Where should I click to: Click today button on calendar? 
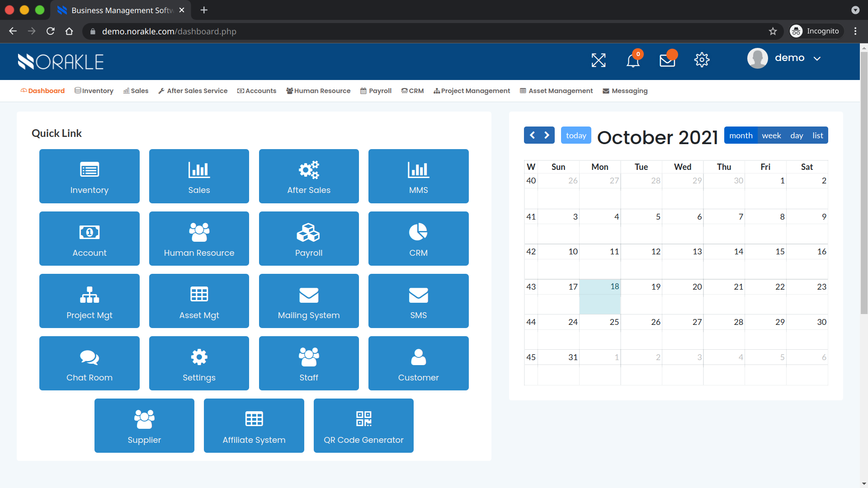[576, 135]
